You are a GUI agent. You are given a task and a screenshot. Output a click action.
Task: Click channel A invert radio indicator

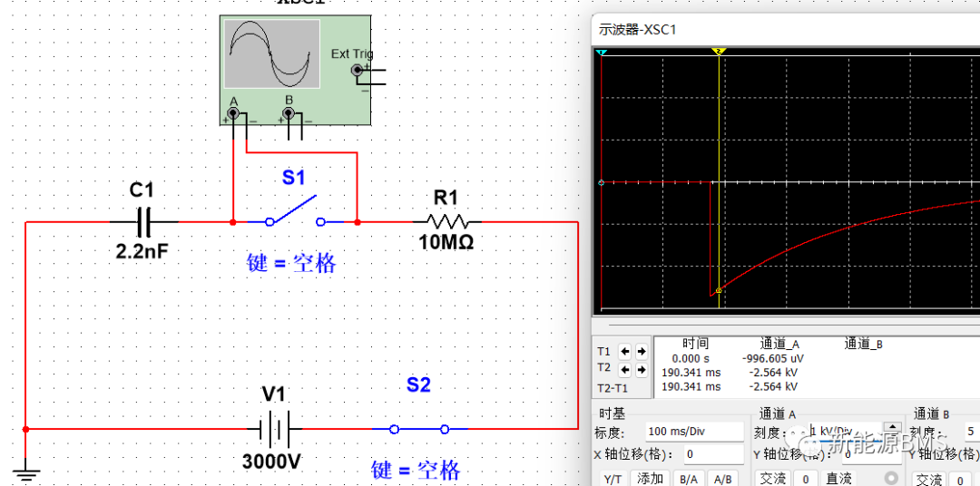[891, 479]
